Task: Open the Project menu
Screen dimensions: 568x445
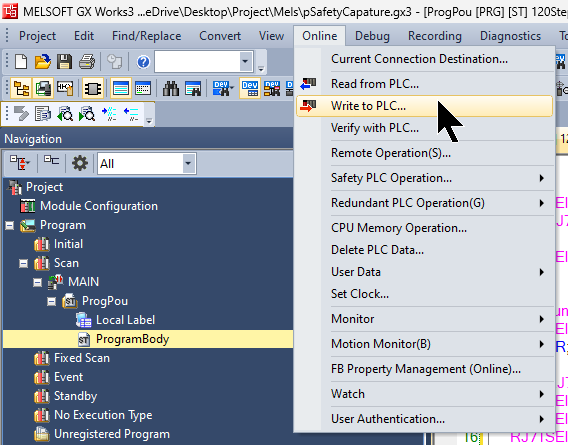Action: [37, 36]
